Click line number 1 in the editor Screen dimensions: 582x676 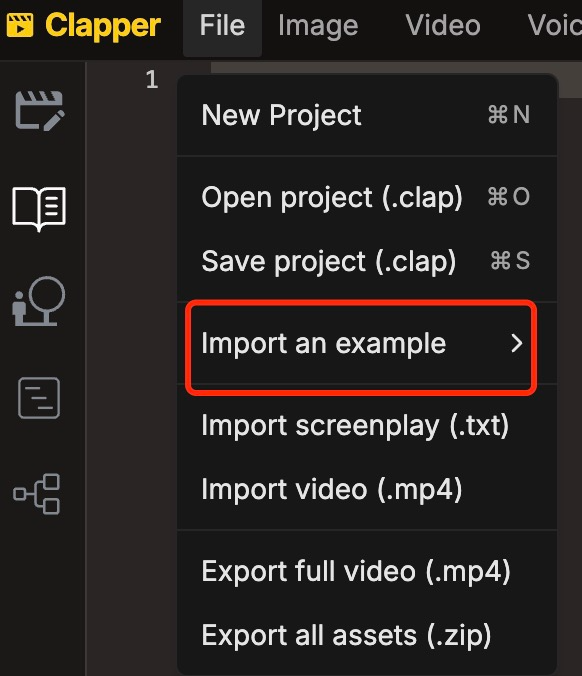152,80
